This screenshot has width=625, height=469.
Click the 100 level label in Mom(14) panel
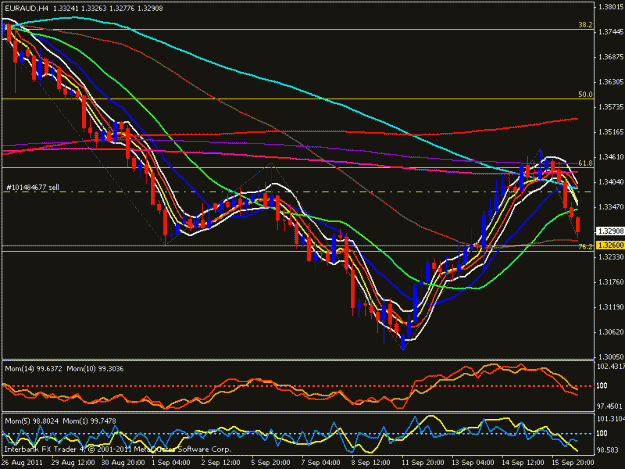[x=602, y=386]
